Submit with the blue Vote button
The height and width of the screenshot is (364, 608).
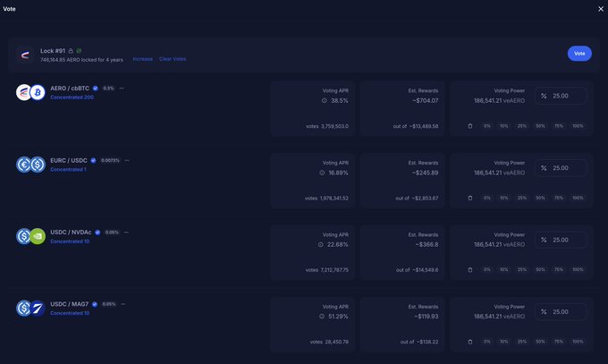tap(579, 54)
